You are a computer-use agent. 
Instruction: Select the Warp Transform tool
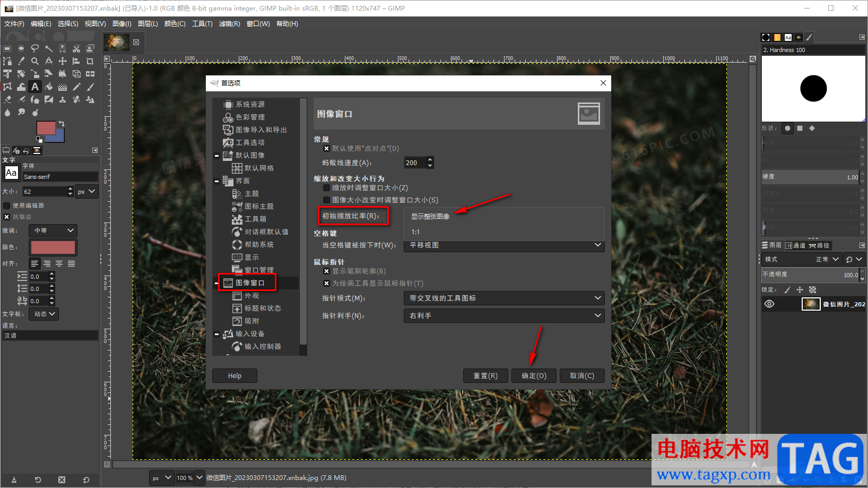click(x=21, y=87)
